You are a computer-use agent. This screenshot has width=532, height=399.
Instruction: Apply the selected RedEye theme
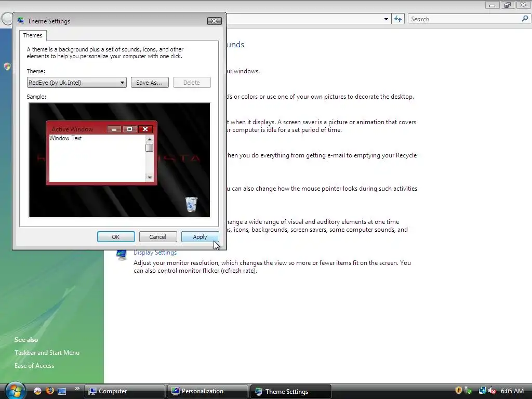[x=200, y=237]
